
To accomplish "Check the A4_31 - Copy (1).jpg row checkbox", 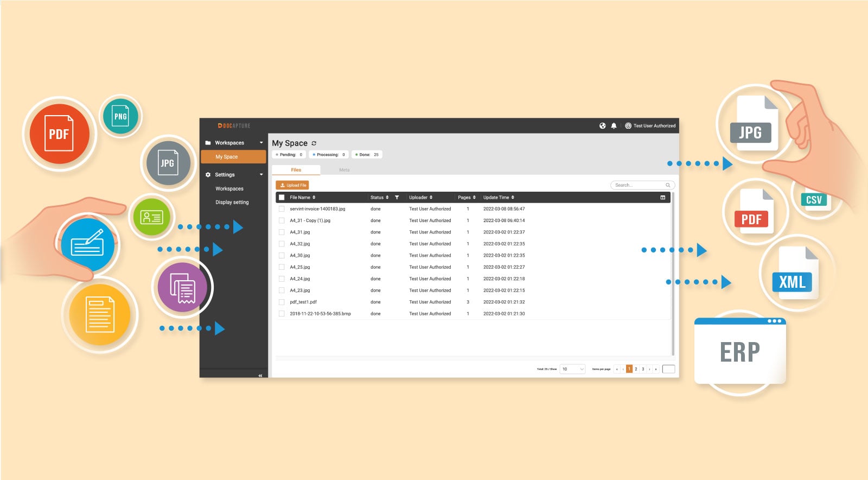I will (x=282, y=220).
